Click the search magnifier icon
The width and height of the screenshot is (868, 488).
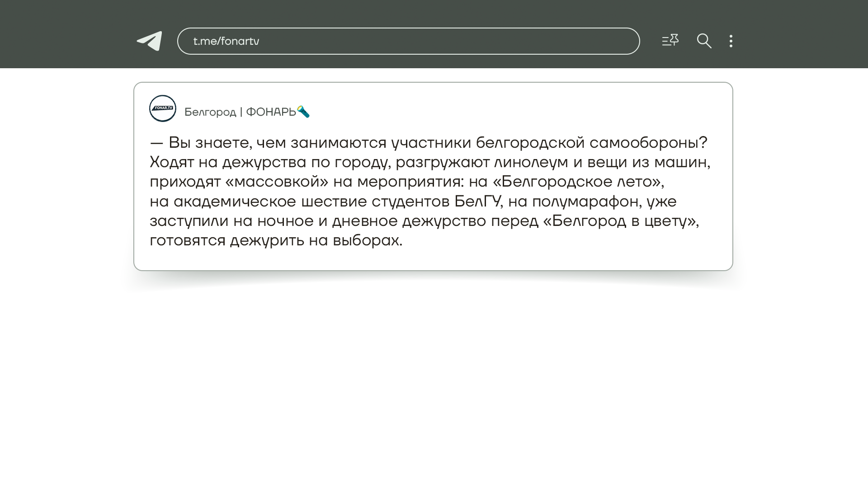704,41
